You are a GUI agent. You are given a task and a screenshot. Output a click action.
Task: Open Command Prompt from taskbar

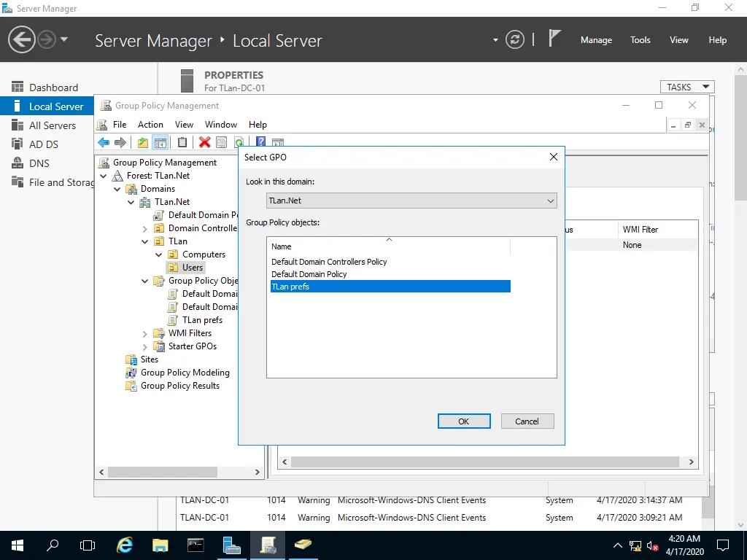196,545
